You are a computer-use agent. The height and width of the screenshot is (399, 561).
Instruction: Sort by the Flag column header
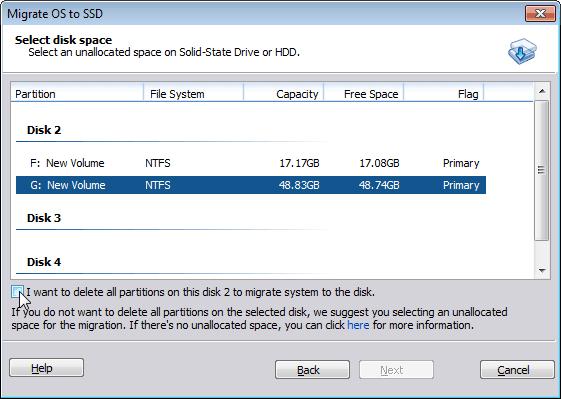444,94
